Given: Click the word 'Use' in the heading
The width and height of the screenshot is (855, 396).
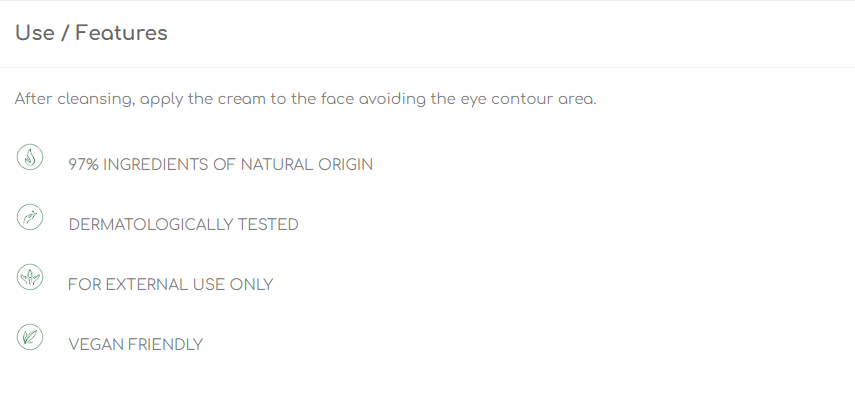Looking at the screenshot, I should [35, 33].
